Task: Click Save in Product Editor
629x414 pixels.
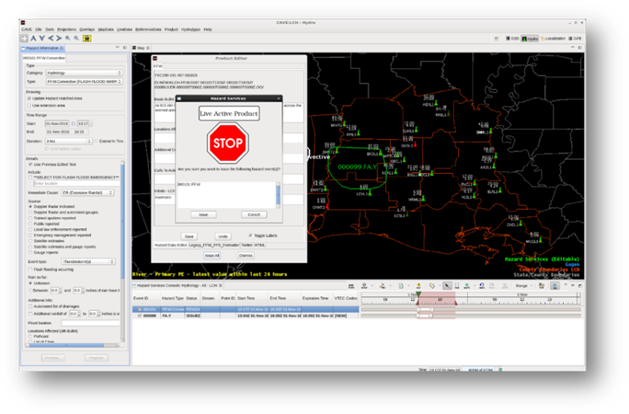Action: 189,236
